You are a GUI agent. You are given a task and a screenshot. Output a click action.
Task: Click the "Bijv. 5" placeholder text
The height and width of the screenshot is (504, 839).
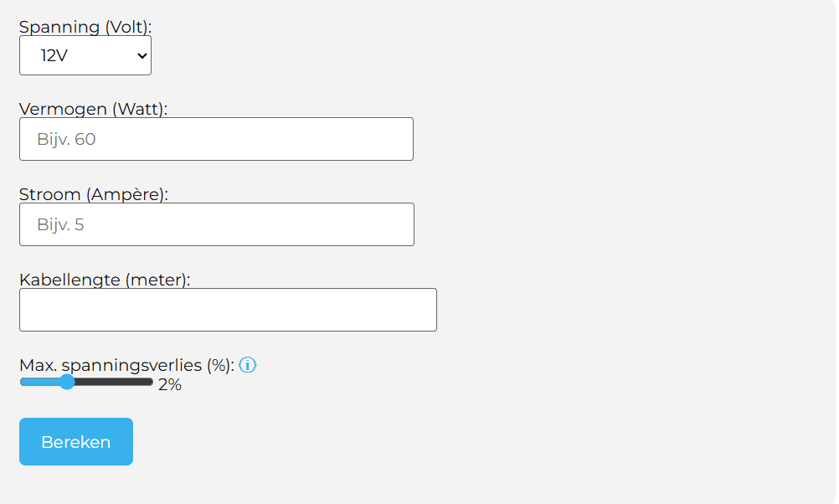tap(60, 224)
